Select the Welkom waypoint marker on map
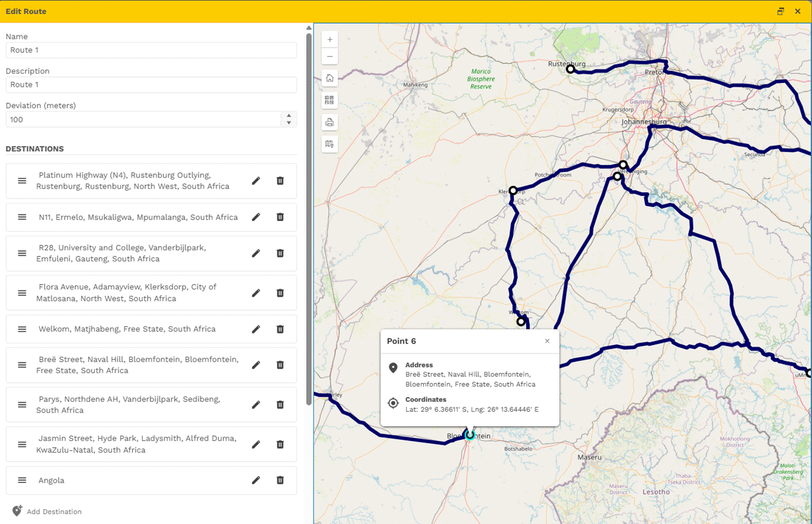812x524 pixels. click(521, 321)
